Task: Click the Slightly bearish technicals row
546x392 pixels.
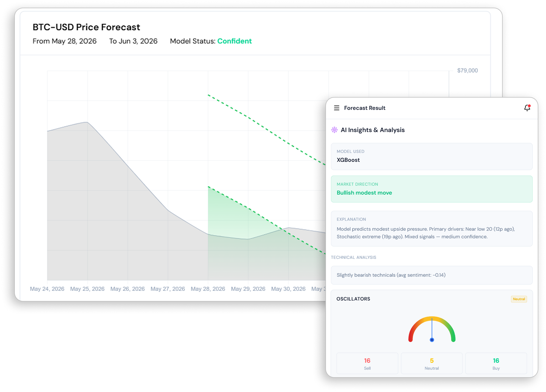Action: tap(432, 275)
